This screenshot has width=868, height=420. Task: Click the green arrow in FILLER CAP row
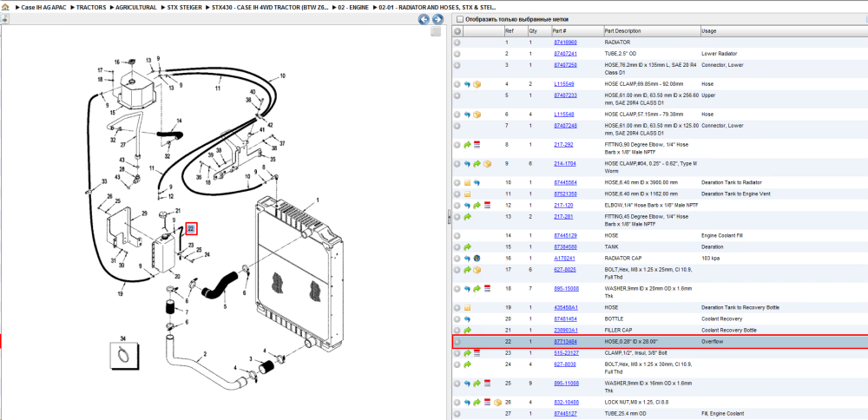(467, 331)
